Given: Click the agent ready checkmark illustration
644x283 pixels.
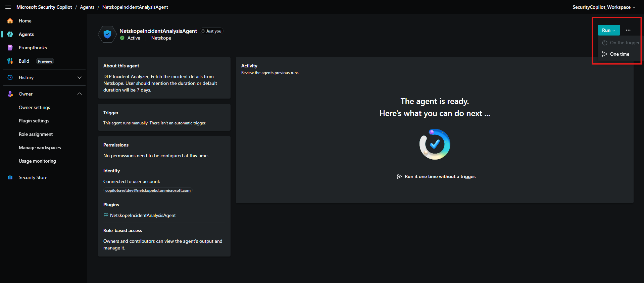Looking at the screenshot, I should tap(435, 144).
